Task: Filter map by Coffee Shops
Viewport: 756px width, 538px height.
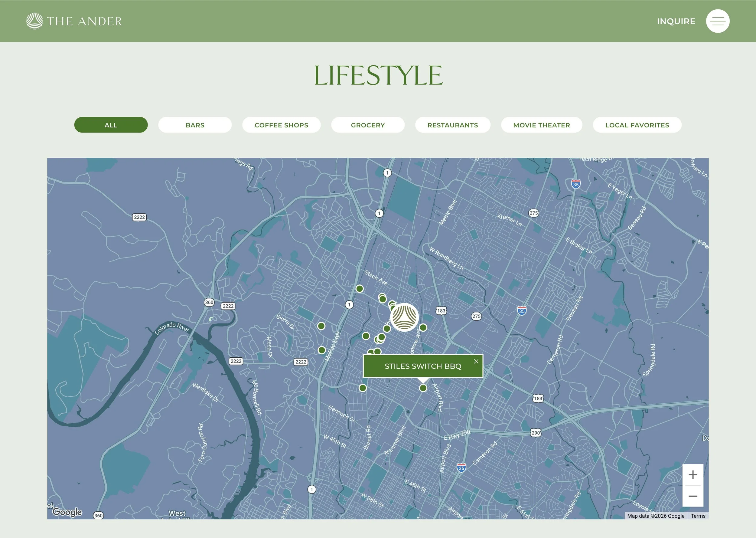Action: (x=281, y=125)
